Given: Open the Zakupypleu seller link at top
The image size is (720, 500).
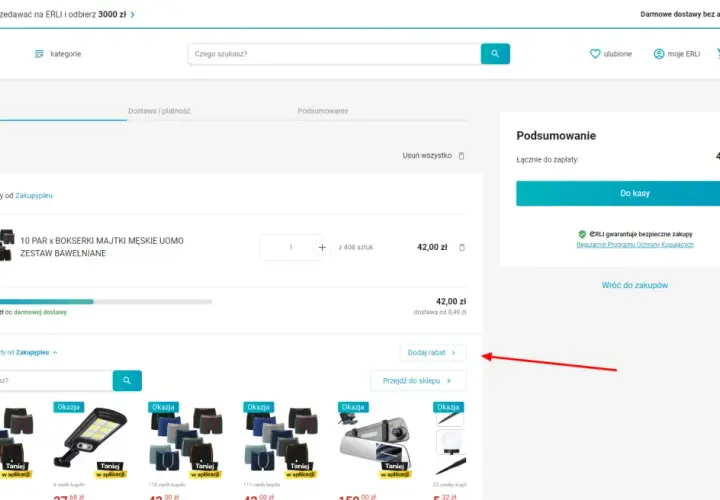Looking at the screenshot, I should tap(34, 196).
